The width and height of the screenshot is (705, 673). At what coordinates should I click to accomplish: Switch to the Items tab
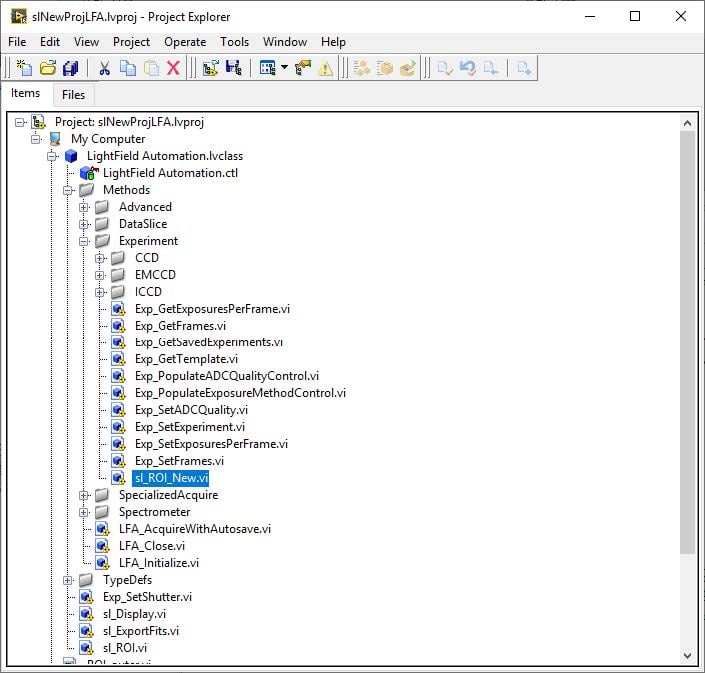tap(26, 93)
